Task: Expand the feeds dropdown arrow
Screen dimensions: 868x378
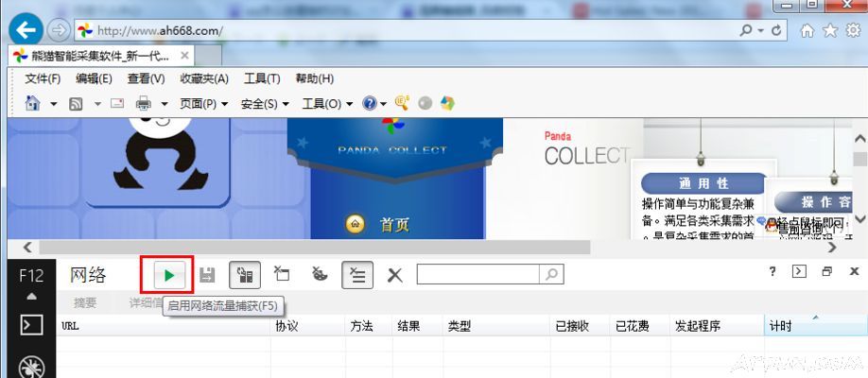Action: click(97, 104)
